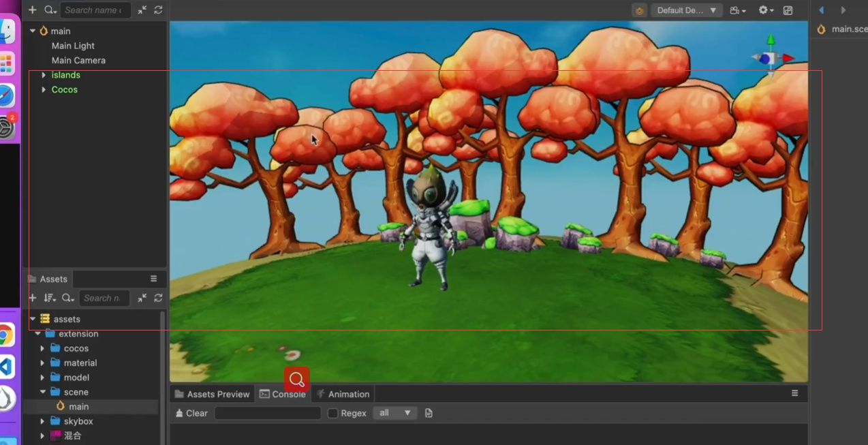868x445 pixels.
Task: Expand the model folder
Action: (43, 377)
